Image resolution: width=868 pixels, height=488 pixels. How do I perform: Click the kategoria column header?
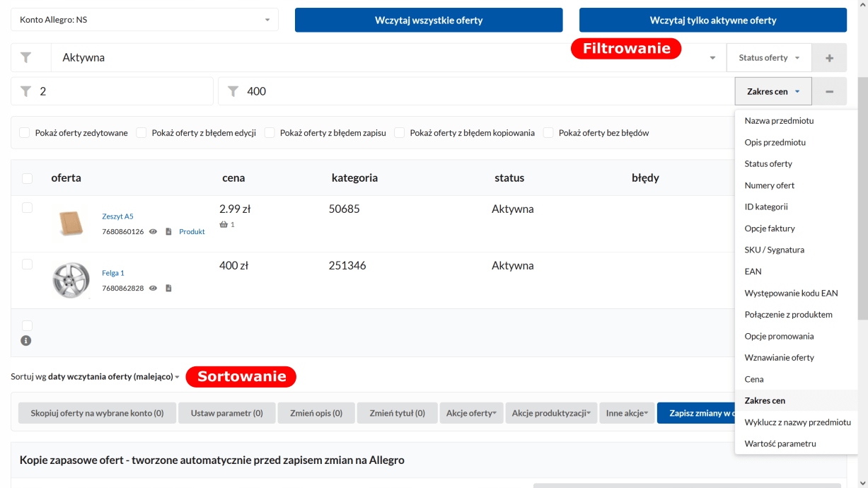click(x=354, y=178)
